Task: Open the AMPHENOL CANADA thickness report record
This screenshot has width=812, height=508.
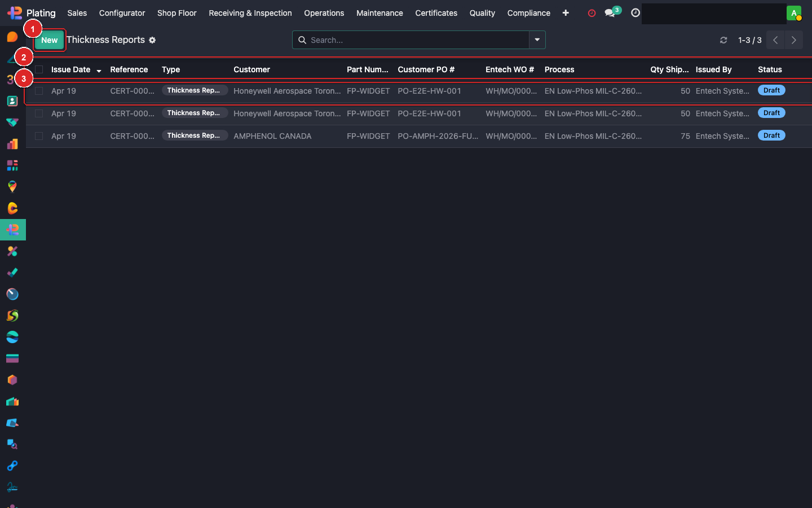Action: [x=272, y=136]
